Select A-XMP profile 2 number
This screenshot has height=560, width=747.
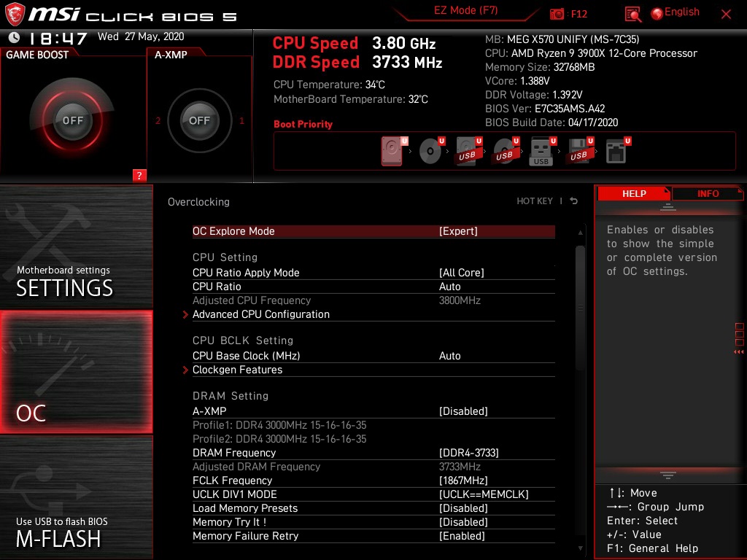tap(158, 120)
